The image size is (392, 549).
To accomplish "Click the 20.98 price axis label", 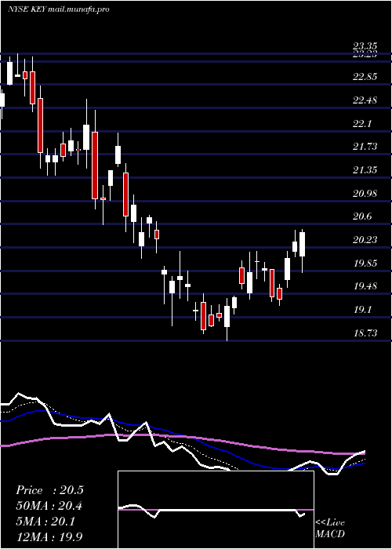I will tap(365, 193).
